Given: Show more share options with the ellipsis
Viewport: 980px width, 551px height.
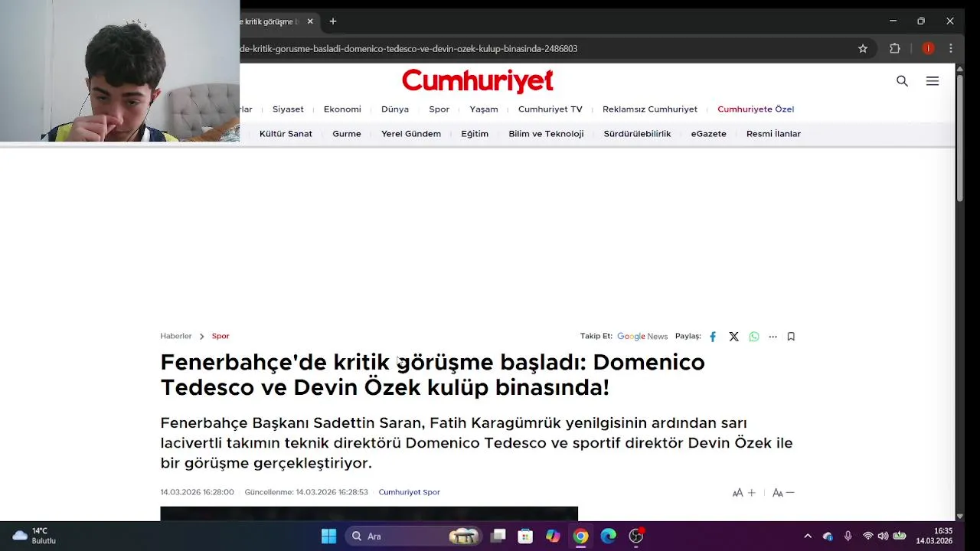Looking at the screenshot, I should point(773,337).
